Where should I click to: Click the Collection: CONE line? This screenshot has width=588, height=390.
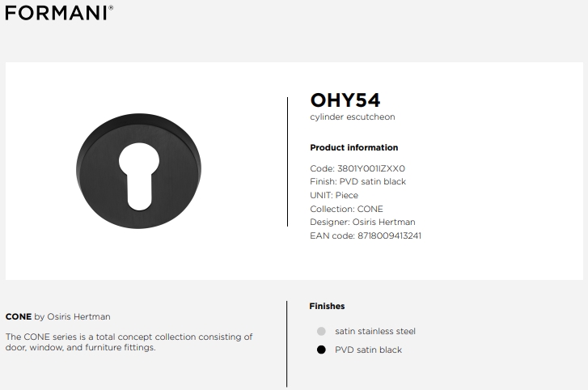point(346,209)
